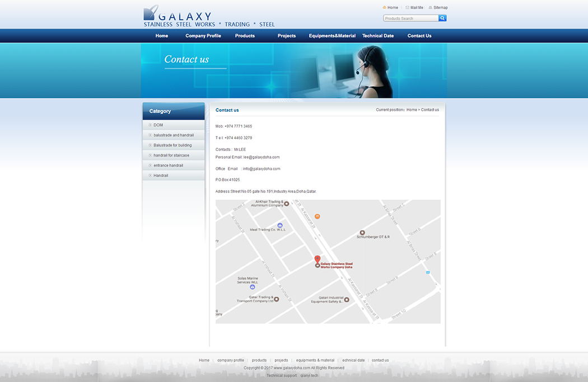Select handrail for staircase category
Image resolution: width=588 pixels, height=382 pixels.
point(171,155)
